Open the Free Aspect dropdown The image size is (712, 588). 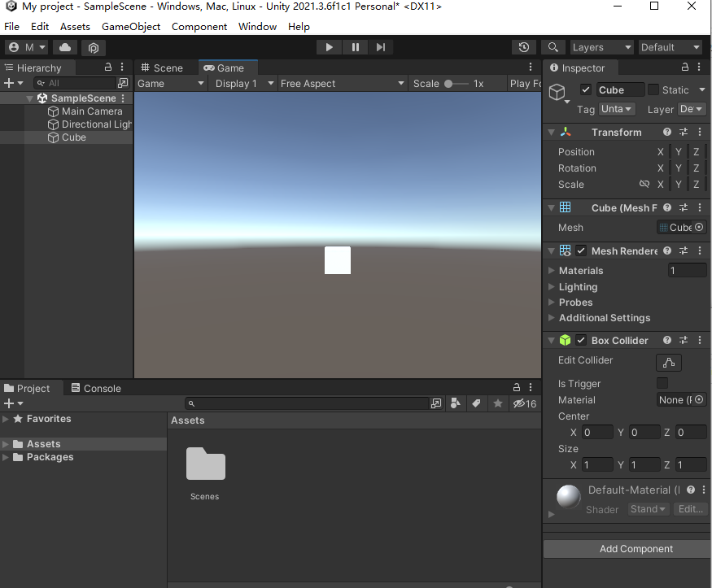(x=342, y=84)
